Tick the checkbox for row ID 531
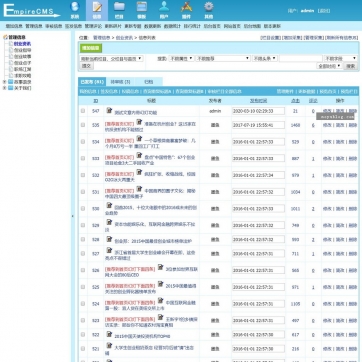Screen dimensions: 362x362 (x=83, y=192)
